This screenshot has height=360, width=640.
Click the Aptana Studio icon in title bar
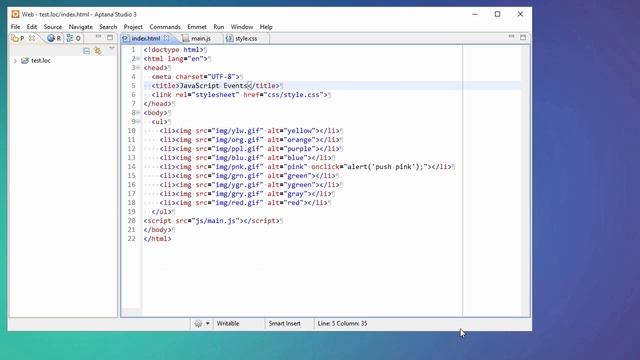pyautogui.click(x=15, y=14)
